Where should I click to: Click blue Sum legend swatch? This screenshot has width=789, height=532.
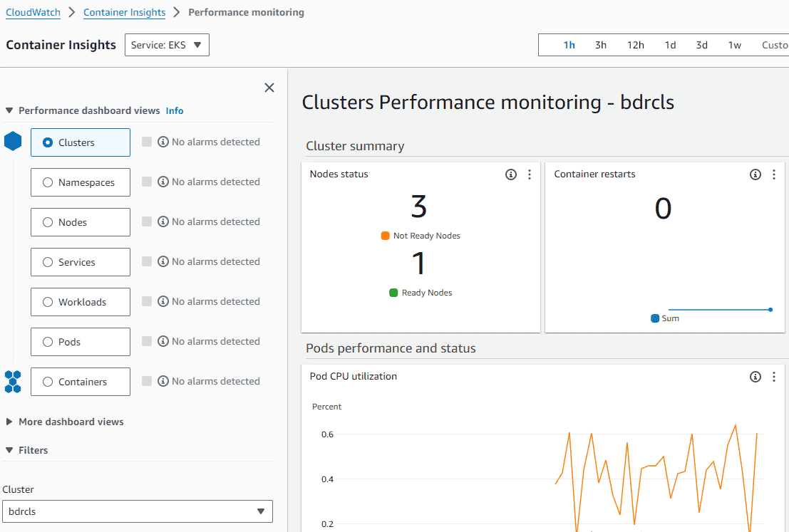point(655,318)
